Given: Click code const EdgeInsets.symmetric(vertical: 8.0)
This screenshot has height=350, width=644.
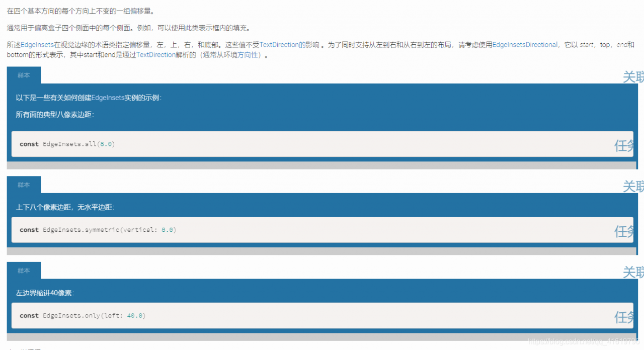Looking at the screenshot, I should pos(98,230).
